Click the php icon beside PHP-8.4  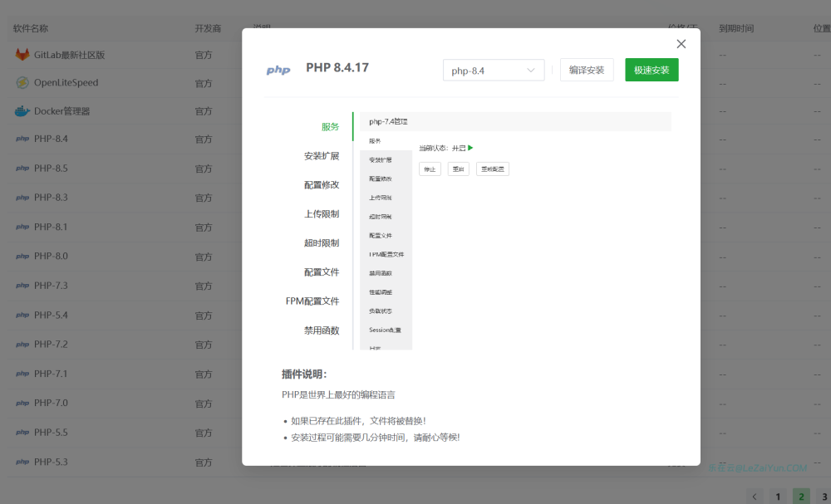point(22,139)
